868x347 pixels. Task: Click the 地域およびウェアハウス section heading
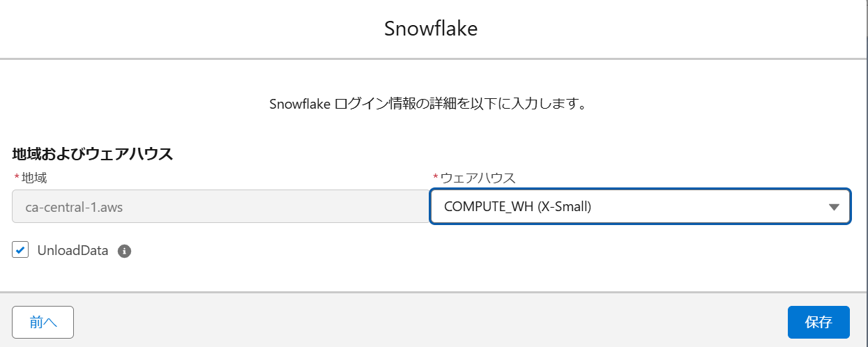point(92,154)
